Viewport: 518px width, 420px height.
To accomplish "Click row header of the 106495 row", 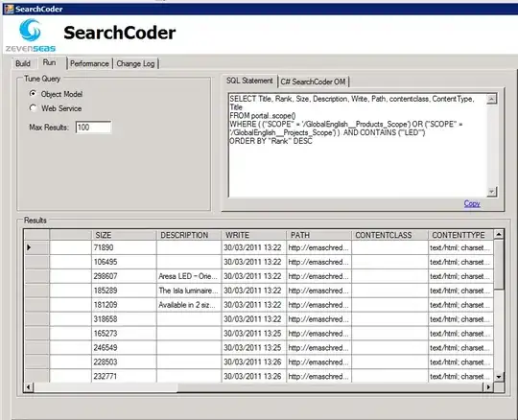I will (x=36, y=262).
